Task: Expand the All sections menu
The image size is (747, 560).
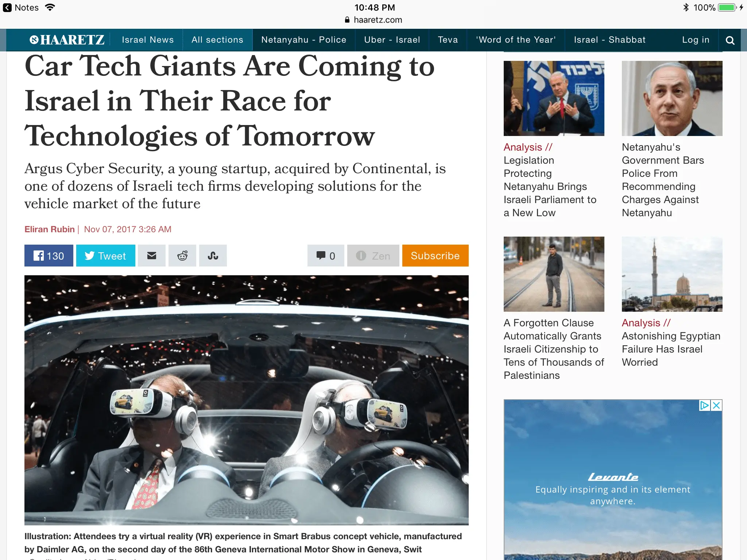Action: pos(217,40)
